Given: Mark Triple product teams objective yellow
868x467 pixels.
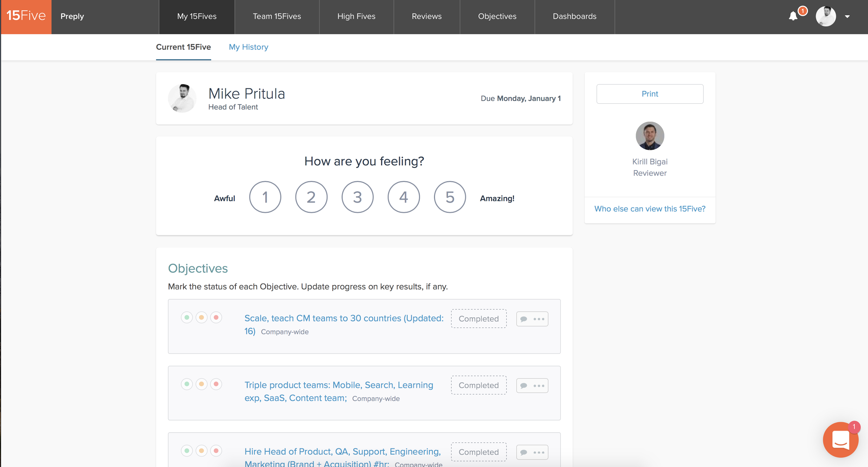Looking at the screenshot, I should click(201, 384).
